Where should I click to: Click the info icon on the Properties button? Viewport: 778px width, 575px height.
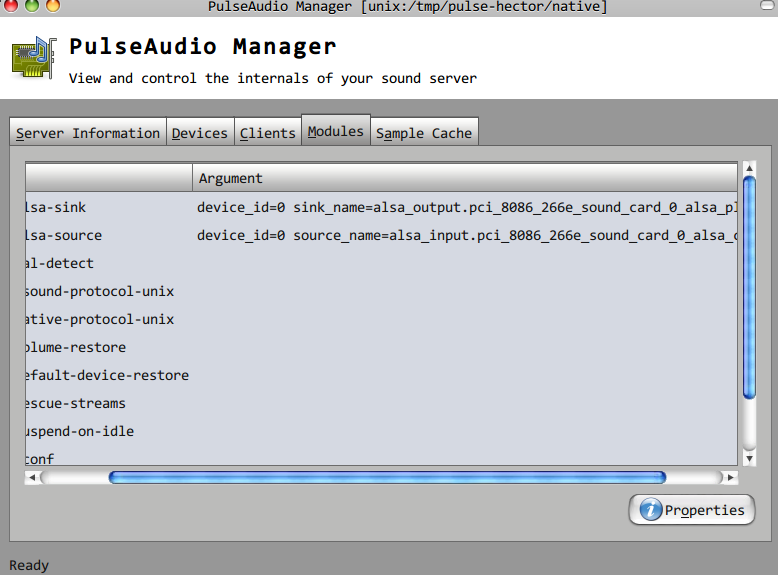point(650,510)
